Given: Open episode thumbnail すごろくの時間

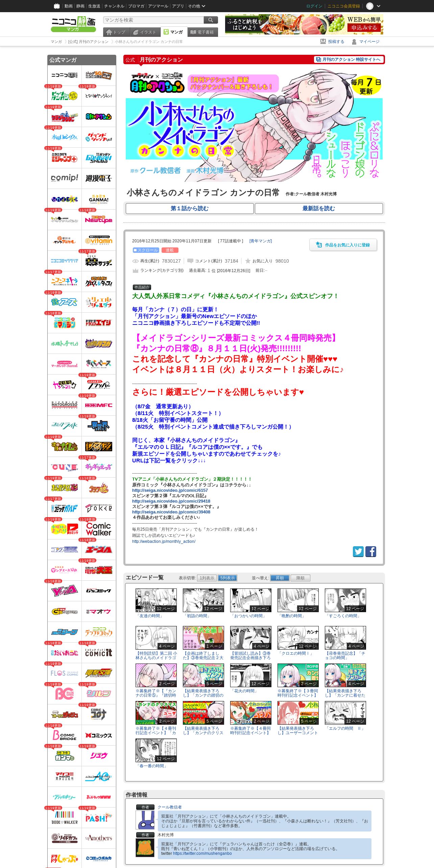Looking at the screenshot, I should (345, 600).
